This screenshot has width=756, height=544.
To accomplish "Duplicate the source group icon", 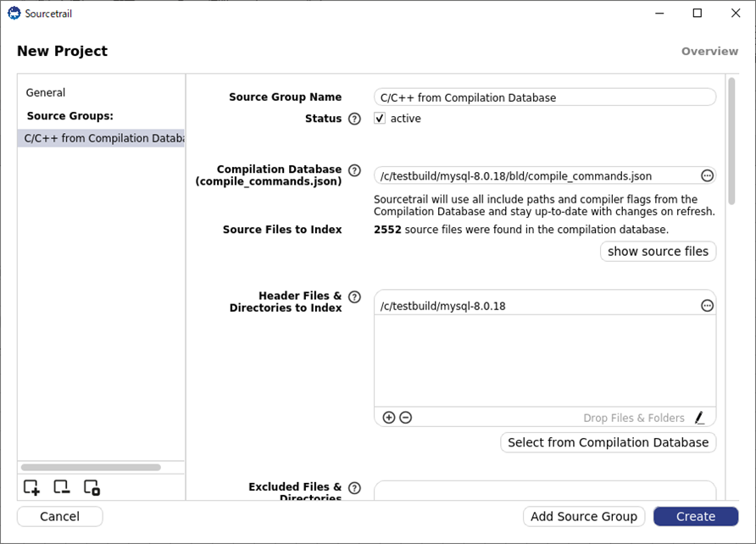I will click(x=92, y=487).
